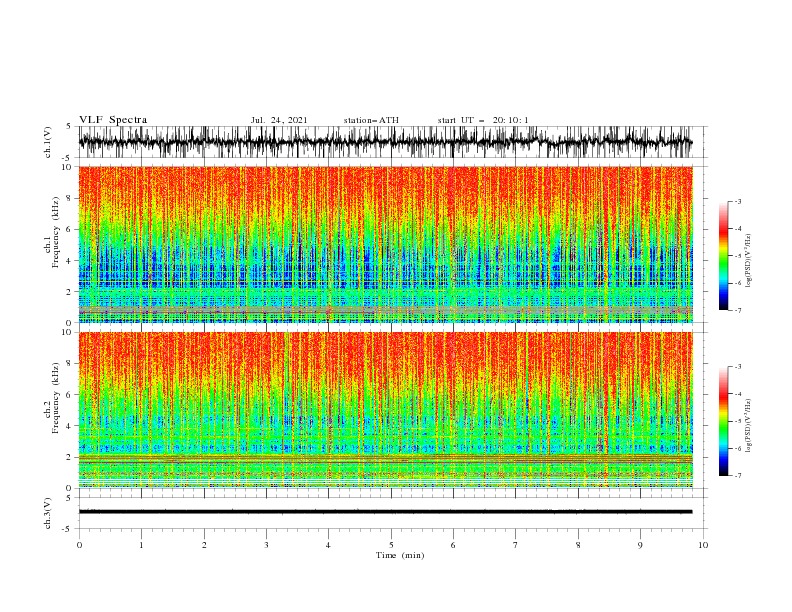The width and height of the screenshot is (792, 612).
Task: Click the ch.1 spectrogram color bar
Action: coord(723,256)
